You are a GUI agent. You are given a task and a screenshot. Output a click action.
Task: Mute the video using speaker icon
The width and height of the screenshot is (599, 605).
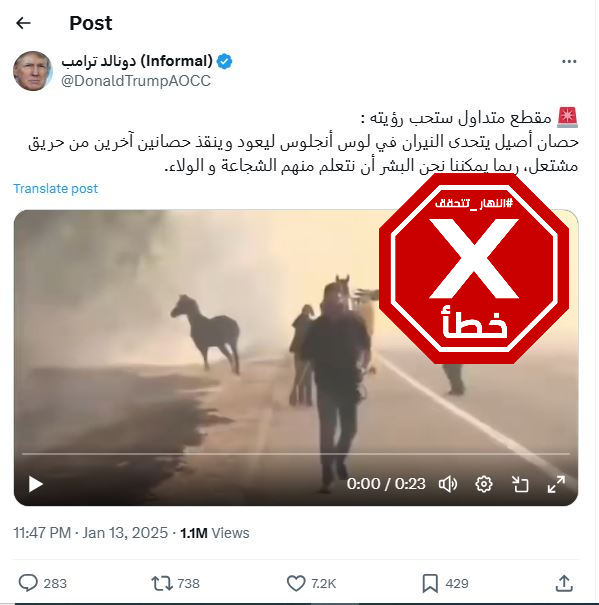(448, 484)
